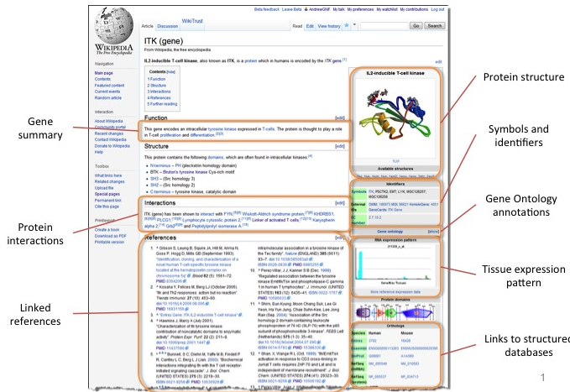Click edit link for Interactions section
Viewport: 570px width, 392px height.
(339, 203)
